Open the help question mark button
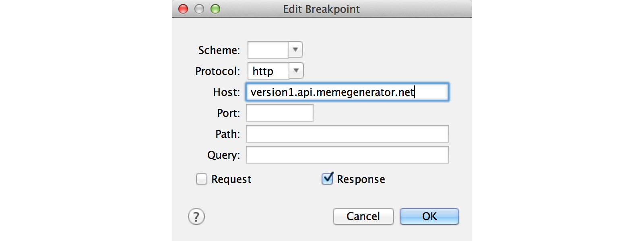The width and height of the screenshot is (644, 241). point(196,216)
